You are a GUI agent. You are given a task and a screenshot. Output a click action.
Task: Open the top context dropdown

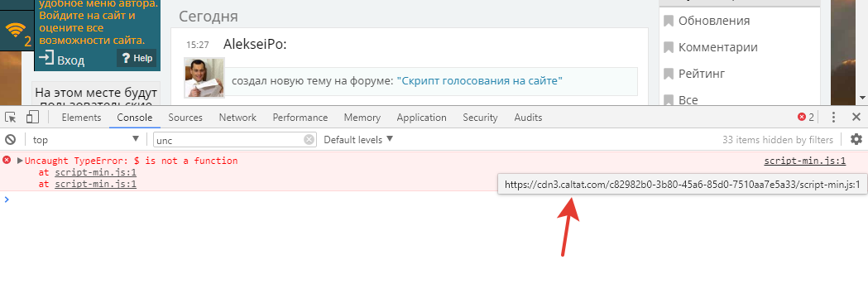point(86,140)
